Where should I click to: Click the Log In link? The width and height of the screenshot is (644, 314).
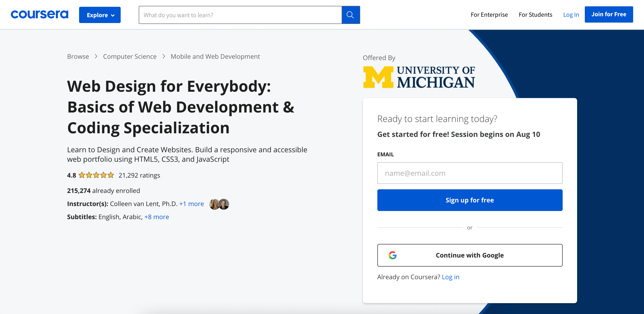click(571, 14)
